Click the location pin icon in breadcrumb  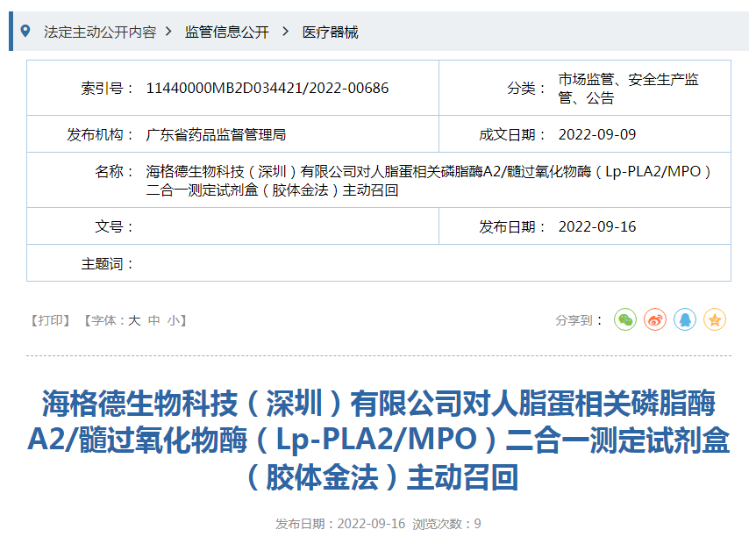point(25,32)
